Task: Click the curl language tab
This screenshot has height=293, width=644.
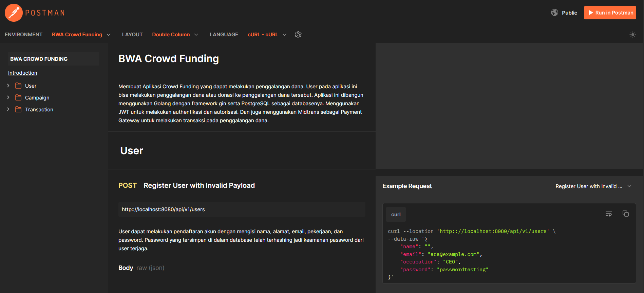Action: tap(396, 215)
